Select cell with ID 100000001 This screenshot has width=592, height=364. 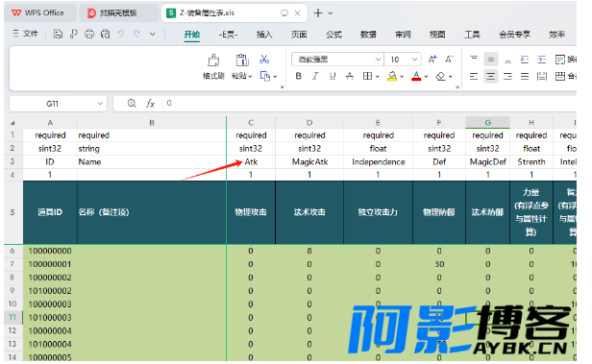[50, 264]
